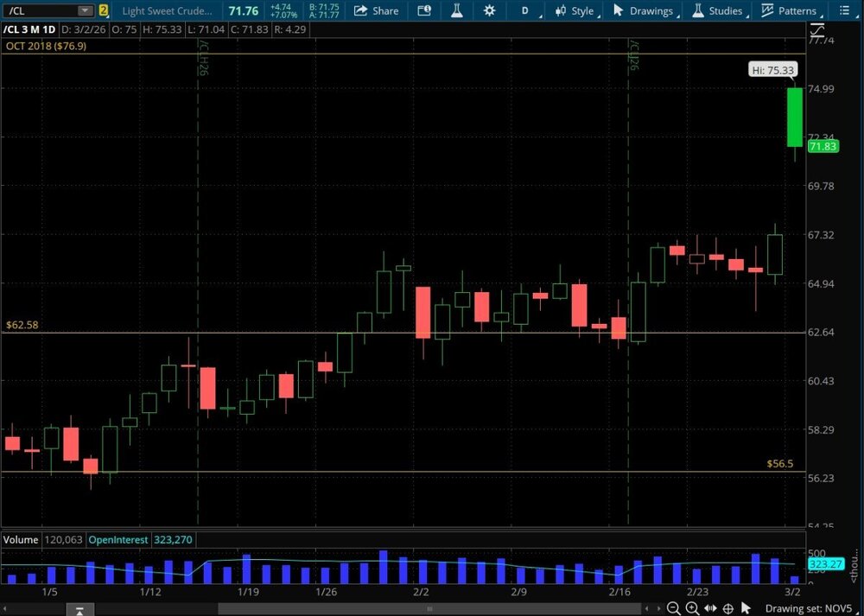Click the zoom in magnifier icon

(692, 609)
